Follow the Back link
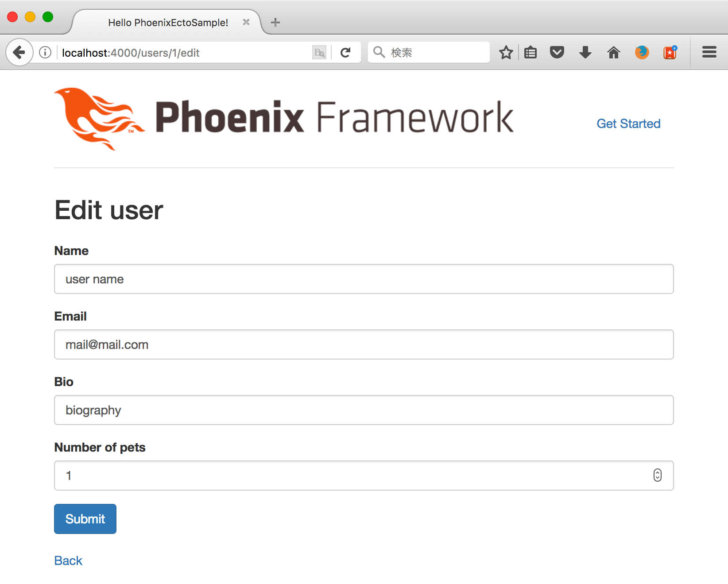The height and width of the screenshot is (584, 728). pyautogui.click(x=68, y=561)
